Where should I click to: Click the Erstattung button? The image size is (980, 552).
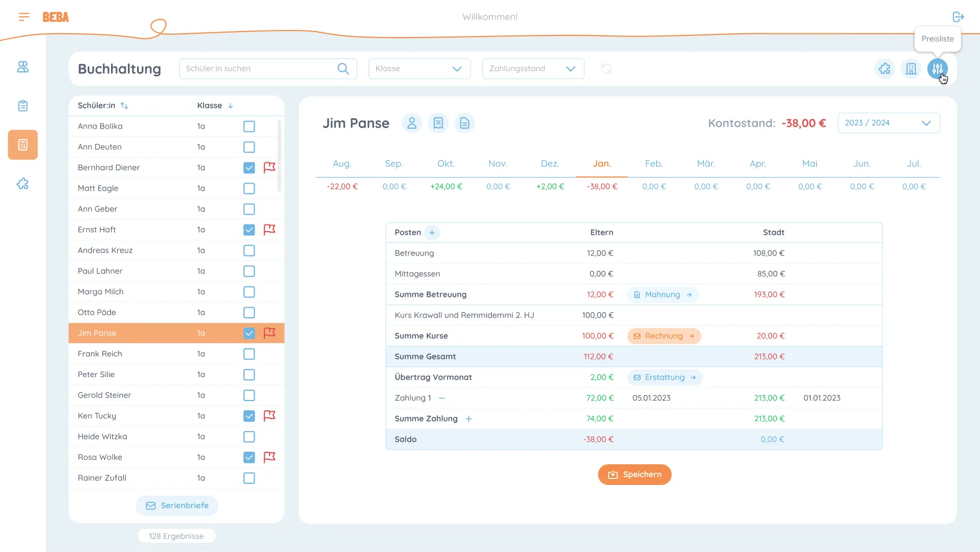(665, 378)
